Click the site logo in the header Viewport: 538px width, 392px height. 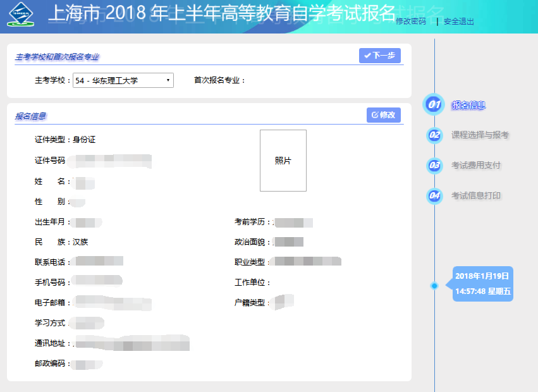pyautogui.click(x=21, y=15)
